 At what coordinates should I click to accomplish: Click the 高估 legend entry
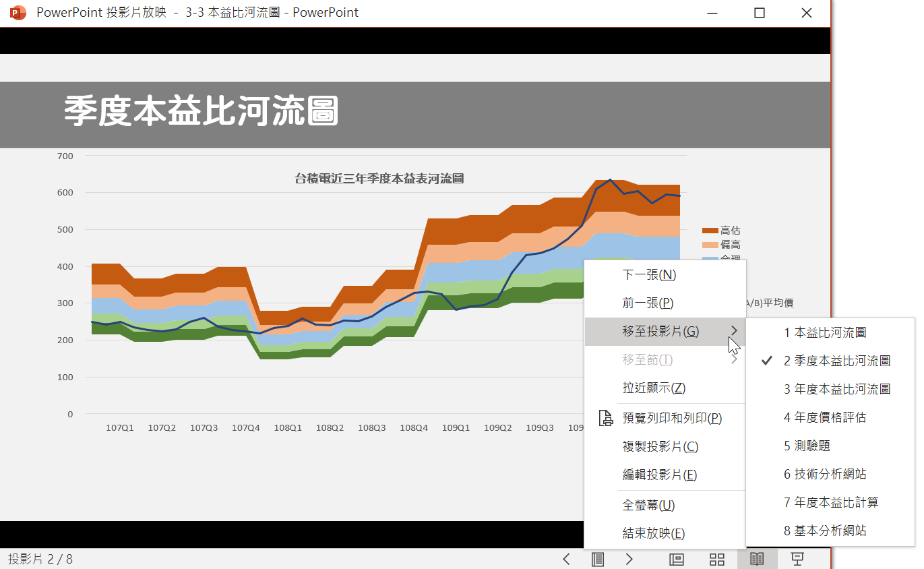(721, 231)
